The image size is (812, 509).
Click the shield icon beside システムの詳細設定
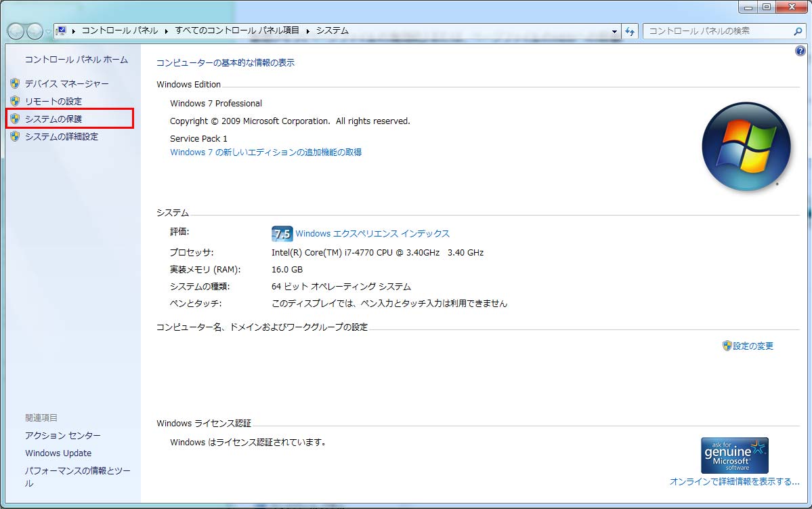(15, 136)
